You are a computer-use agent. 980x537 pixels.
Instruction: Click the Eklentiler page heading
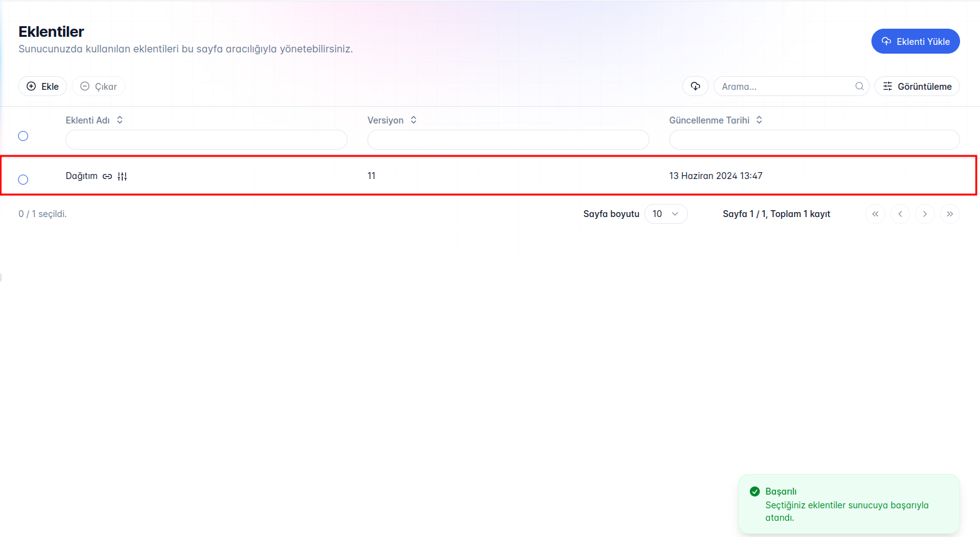point(51,32)
